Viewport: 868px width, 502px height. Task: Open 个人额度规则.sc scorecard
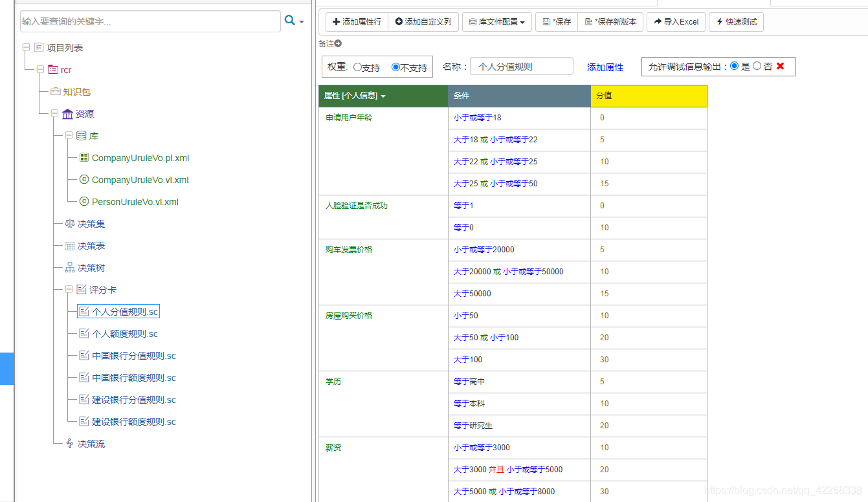click(x=125, y=334)
